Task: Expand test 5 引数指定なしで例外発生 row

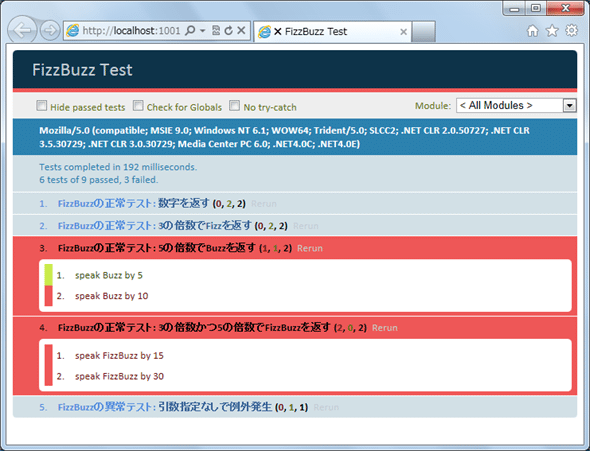Action: coord(295,407)
